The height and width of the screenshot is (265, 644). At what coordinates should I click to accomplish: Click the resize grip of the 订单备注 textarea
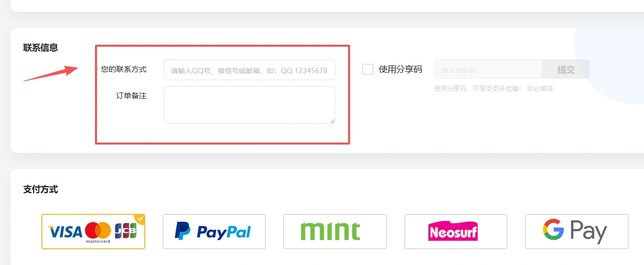point(332,121)
